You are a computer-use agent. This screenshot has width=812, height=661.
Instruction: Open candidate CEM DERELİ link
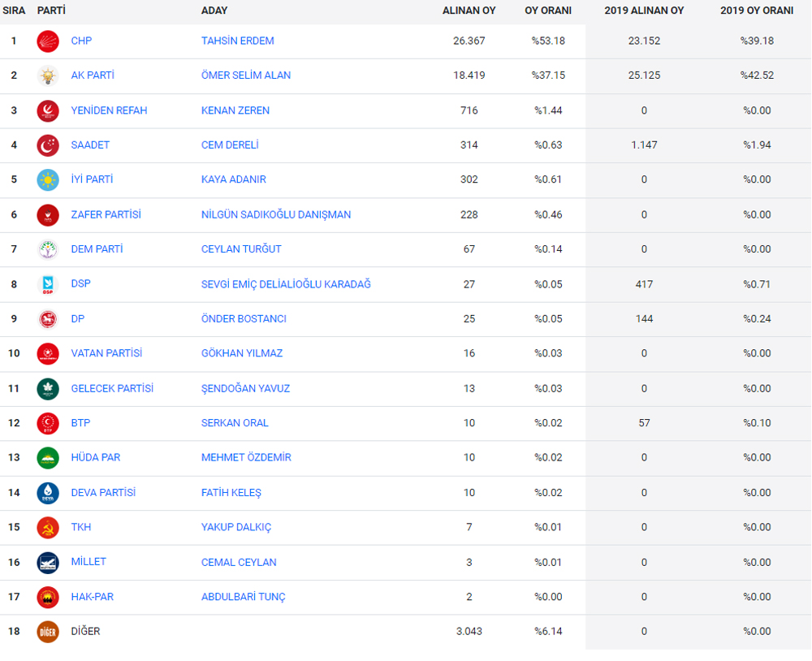(x=230, y=145)
